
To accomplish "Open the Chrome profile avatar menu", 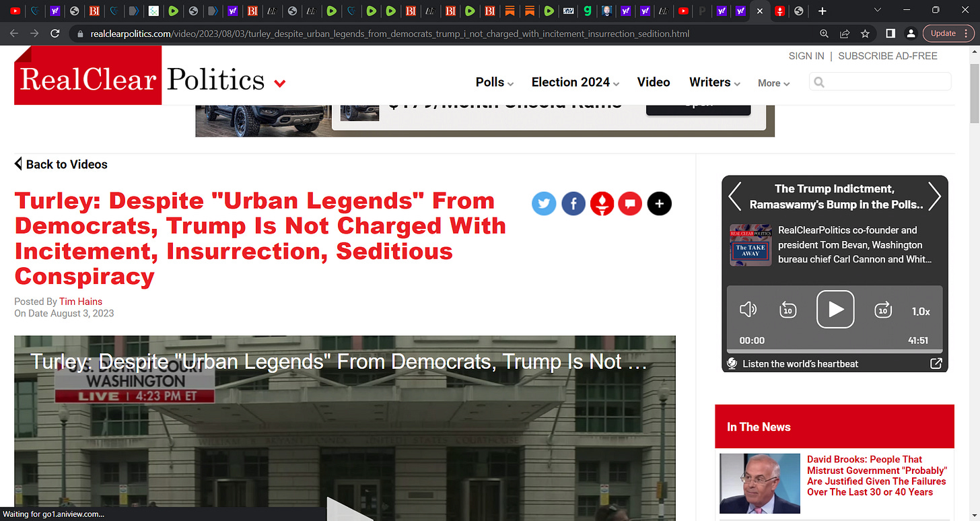I will 911,34.
